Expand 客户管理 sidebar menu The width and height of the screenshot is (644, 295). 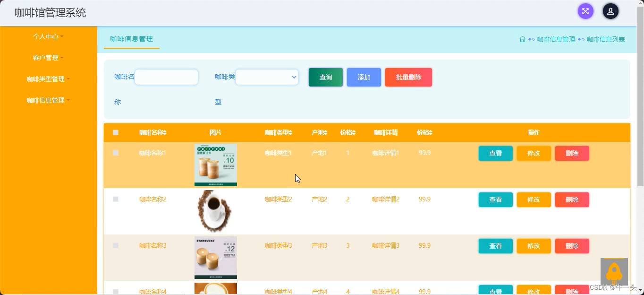(48, 58)
